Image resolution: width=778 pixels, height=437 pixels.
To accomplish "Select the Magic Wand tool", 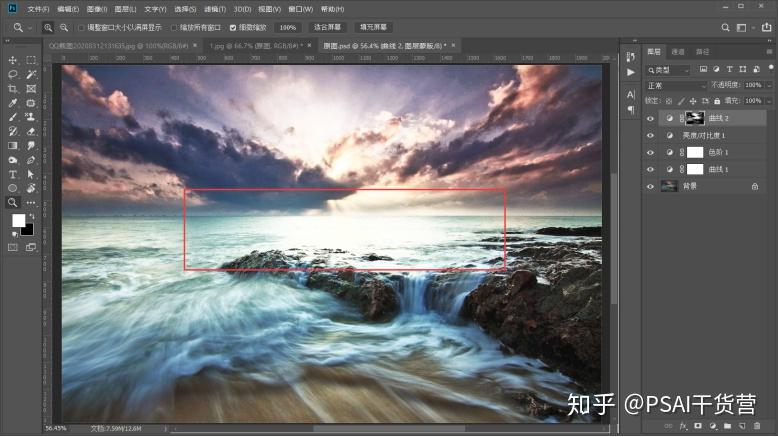I will [31, 74].
